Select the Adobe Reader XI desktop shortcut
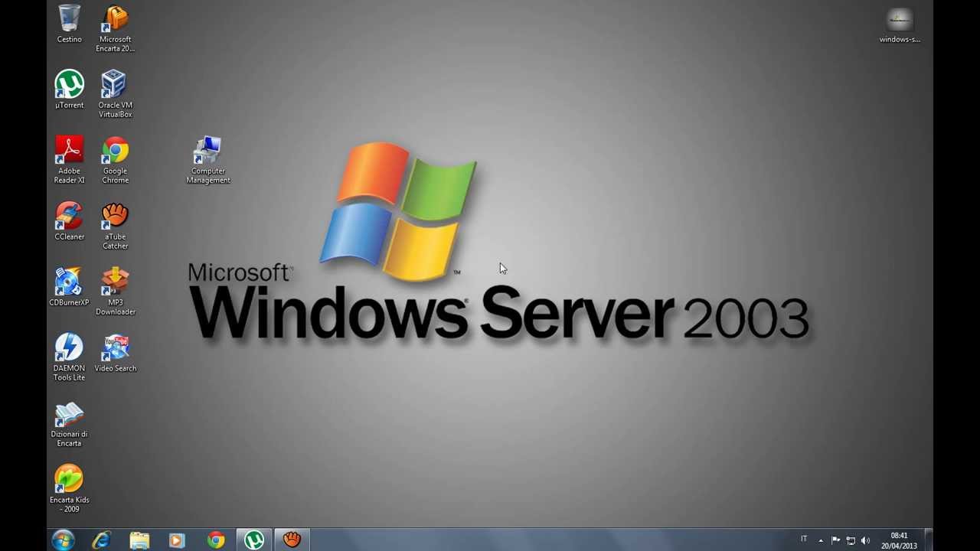 pyautogui.click(x=69, y=160)
